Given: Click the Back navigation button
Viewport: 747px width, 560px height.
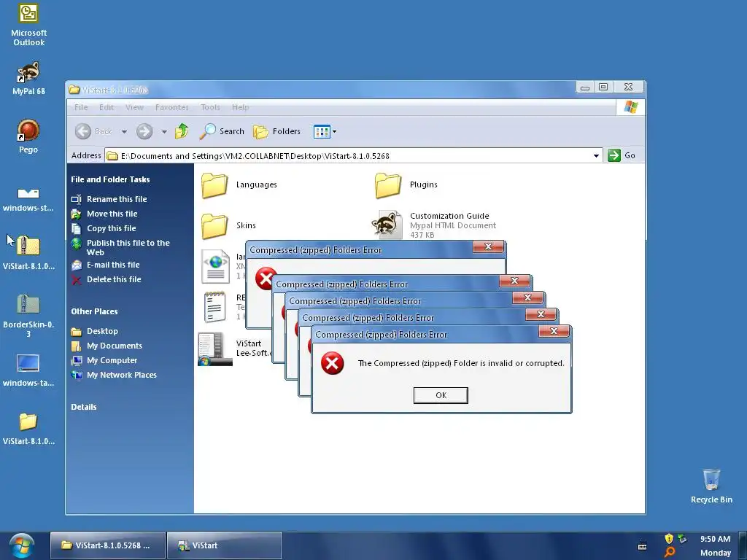Looking at the screenshot, I should point(94,131).
